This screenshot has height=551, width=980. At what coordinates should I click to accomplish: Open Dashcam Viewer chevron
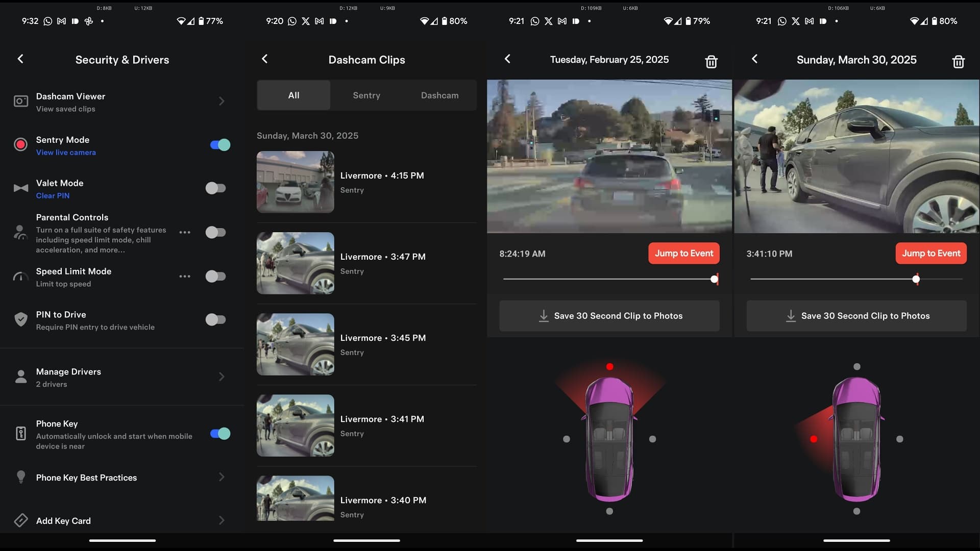pos(222,101)
